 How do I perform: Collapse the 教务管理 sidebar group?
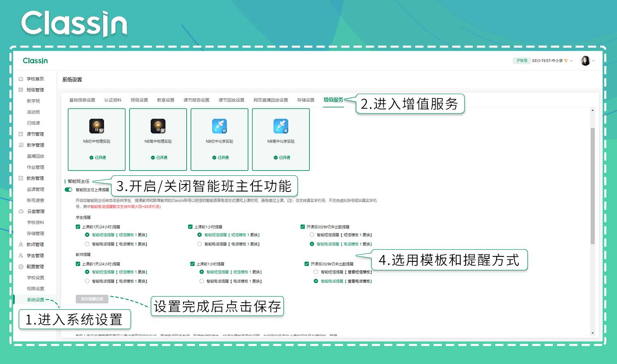click(35, 178)
